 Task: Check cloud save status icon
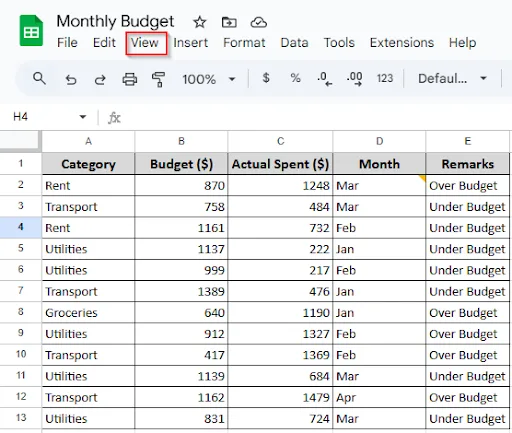pos(259,22)
